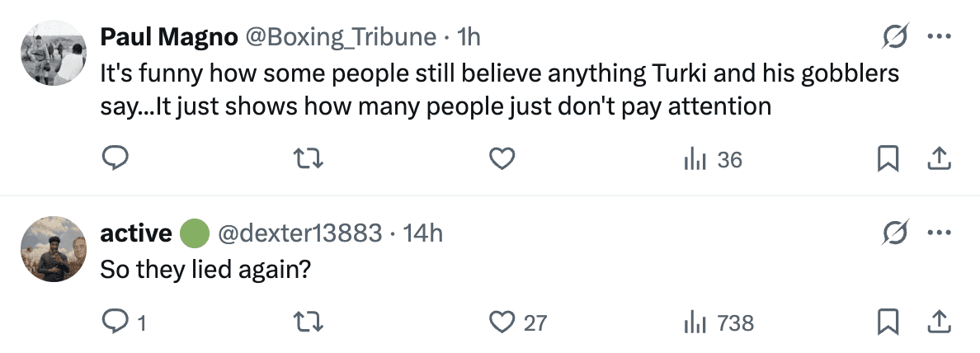Bookmark Paul Magno's tweet
The width and height of the screenshot is (980, 353).
point(888,160)
